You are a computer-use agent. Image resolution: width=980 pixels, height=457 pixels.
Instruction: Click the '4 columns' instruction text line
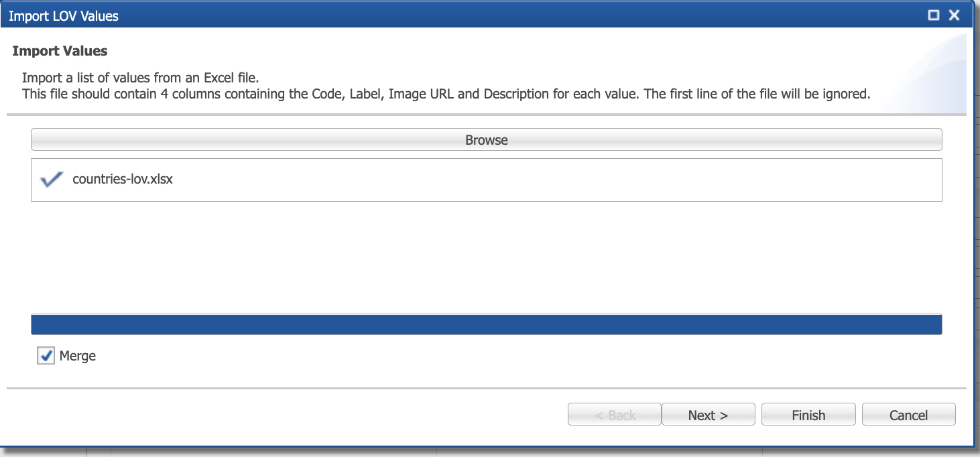pyautogui.click(x=446, y=94)
